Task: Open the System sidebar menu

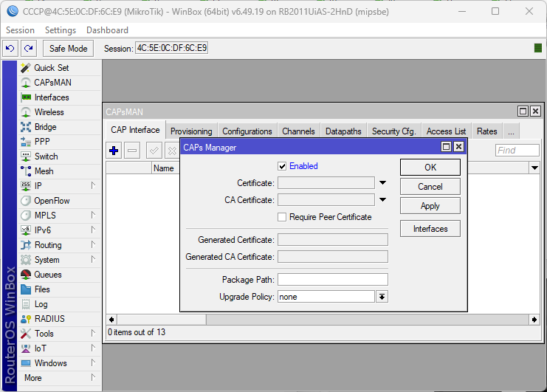Action: pyautogui.click(x=59, y=260)
